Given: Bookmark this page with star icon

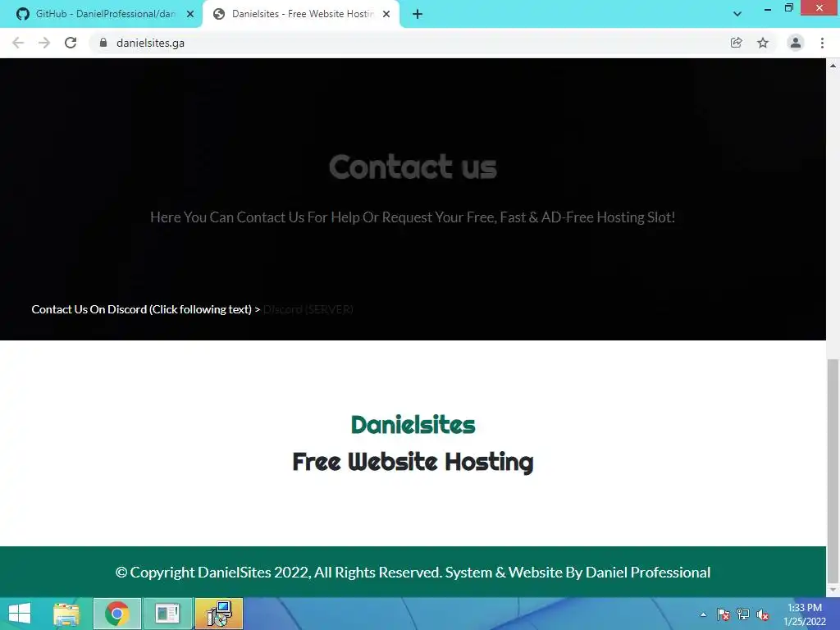Looking at the screenshot, I should pos(763,43).
